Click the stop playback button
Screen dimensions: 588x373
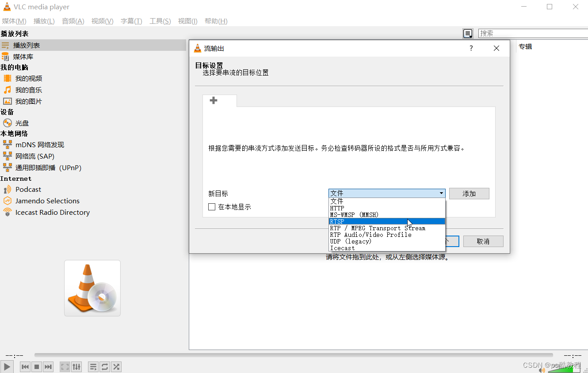click(37, 366)
